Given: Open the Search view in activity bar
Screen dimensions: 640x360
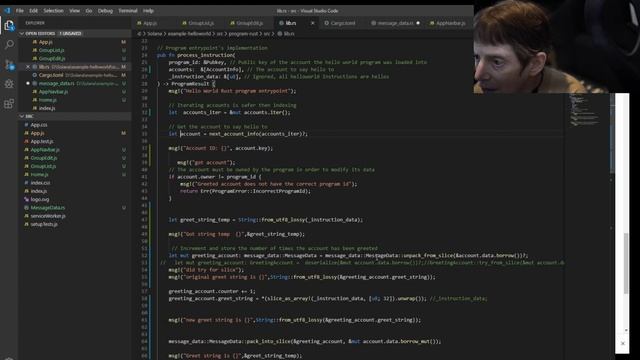Looking at the screenshot, I should coord(9,44).
